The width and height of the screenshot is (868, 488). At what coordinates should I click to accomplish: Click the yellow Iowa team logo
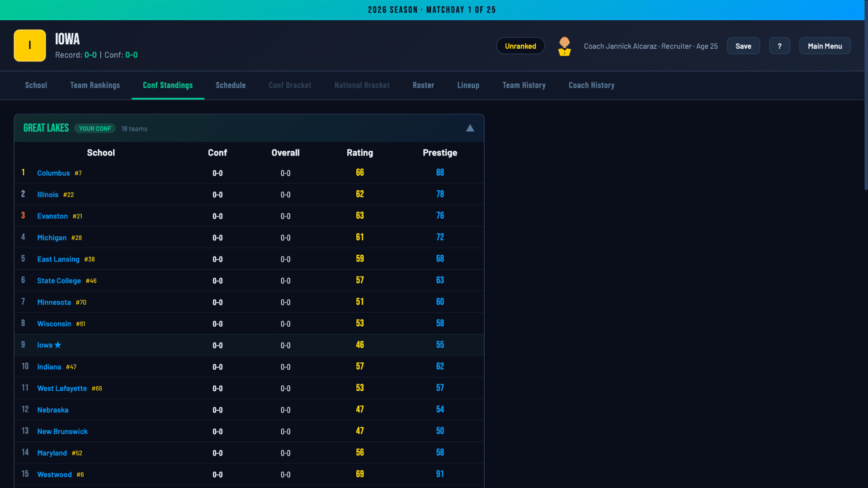pos(30,46)
